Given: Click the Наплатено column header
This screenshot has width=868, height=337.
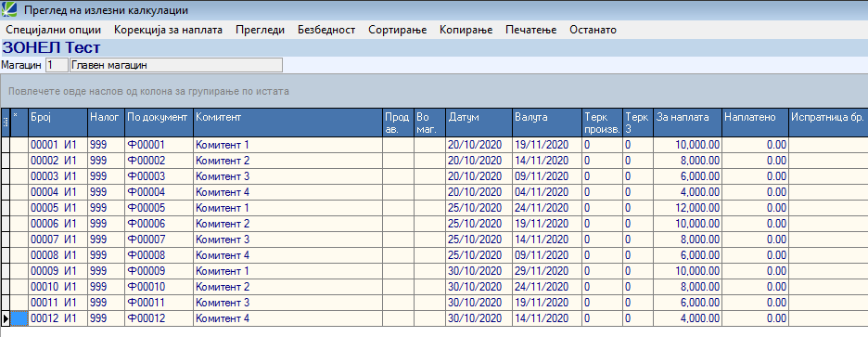Looking at the screenshot, I should [x=755, y=123].
